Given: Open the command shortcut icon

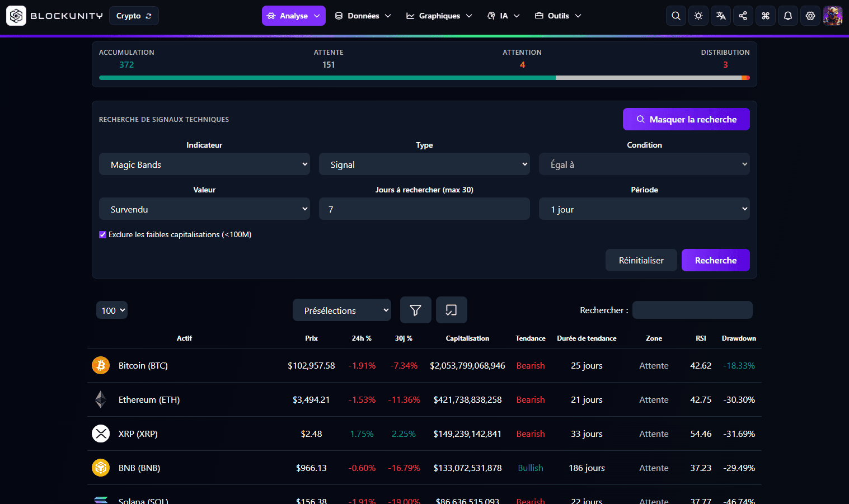Looking at the screenshot, I should pos(766,16).
